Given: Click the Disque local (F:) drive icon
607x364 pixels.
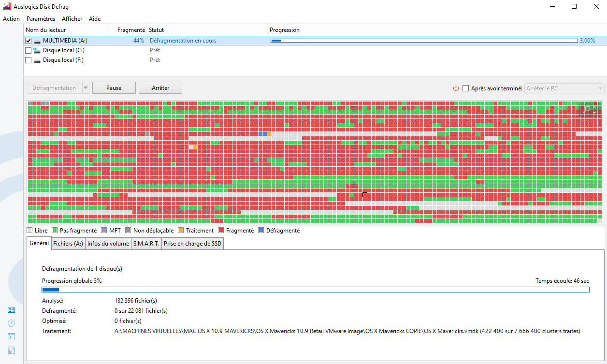Looking at the screenshot, I should click(37, 60).
